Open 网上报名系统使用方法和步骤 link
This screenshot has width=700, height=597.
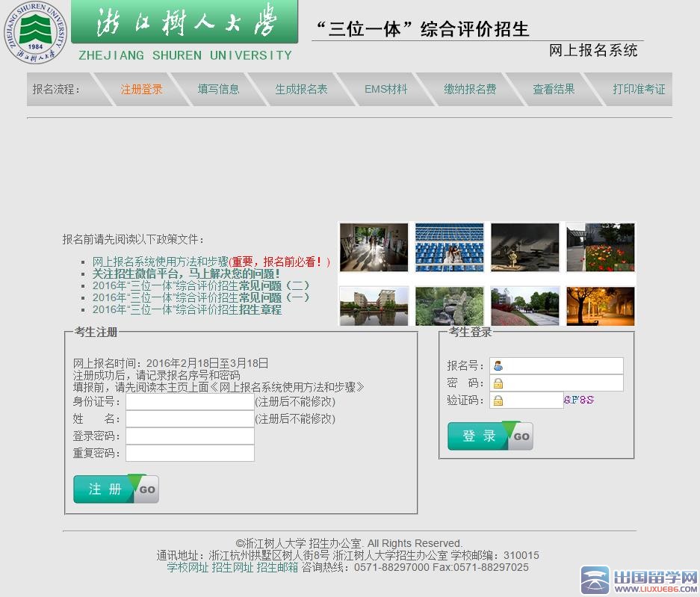[x=160, y=262]
